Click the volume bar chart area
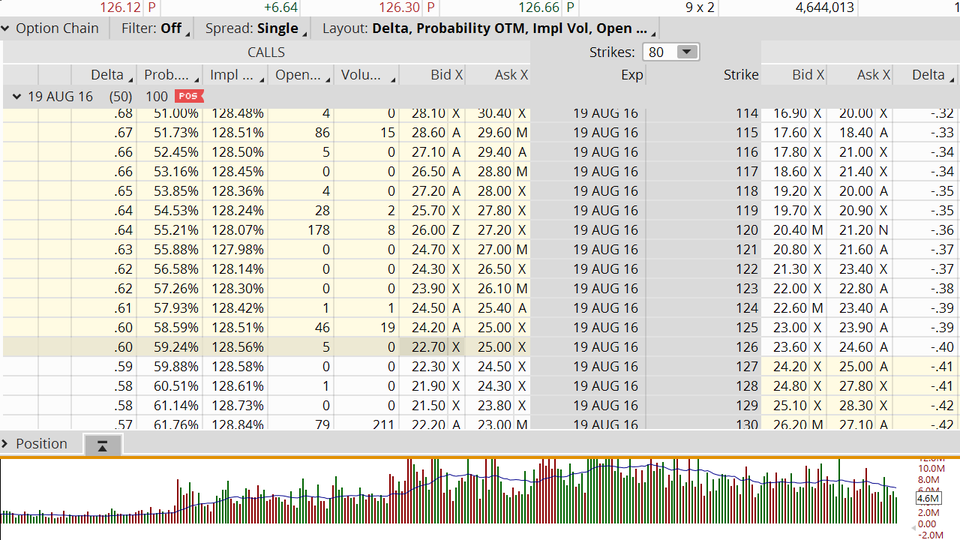 click(450, 491)
